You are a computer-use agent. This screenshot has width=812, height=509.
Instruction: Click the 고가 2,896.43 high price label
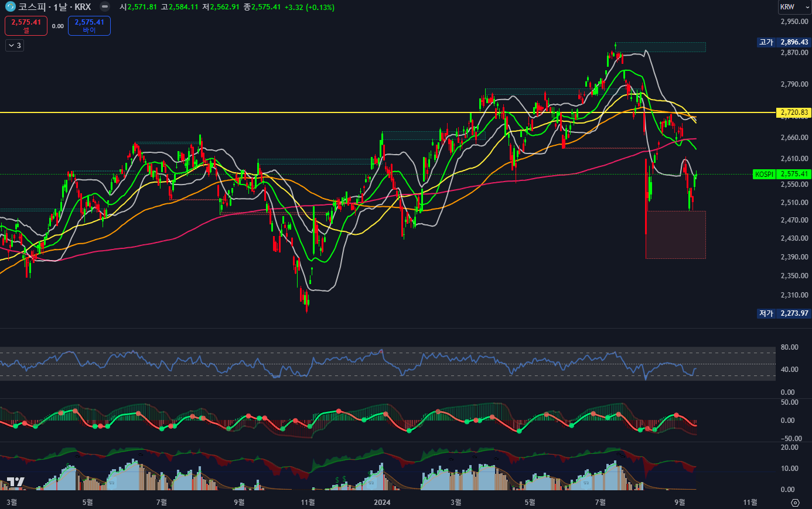point(784,42)
